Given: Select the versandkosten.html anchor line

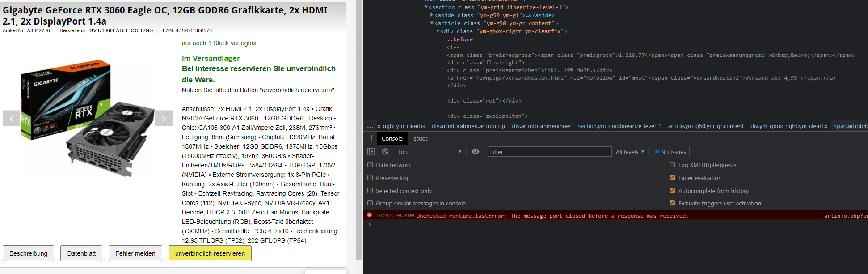Looking at the screenshot, I should coord(641,78).
